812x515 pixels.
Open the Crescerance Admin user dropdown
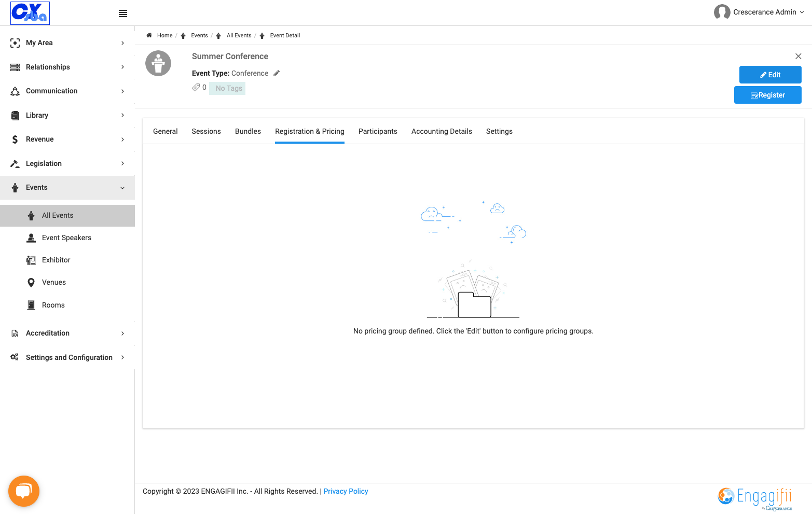click(x=759, y=12)
